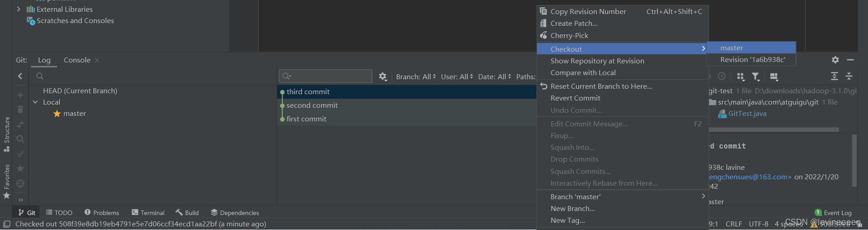868x230 pixels.
Task: Click the commit log search field
Action: (x=326, y=76)
